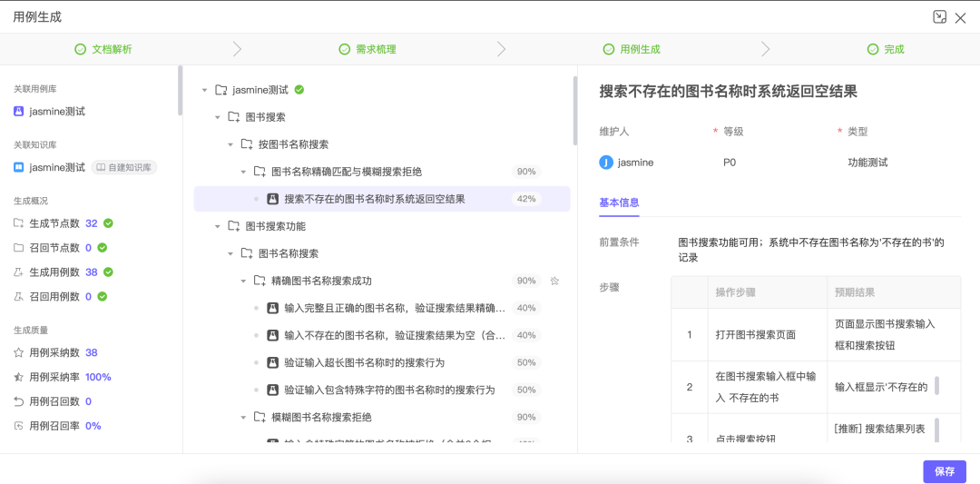Click the jasmine测试 case library icon

coord(19,112)
